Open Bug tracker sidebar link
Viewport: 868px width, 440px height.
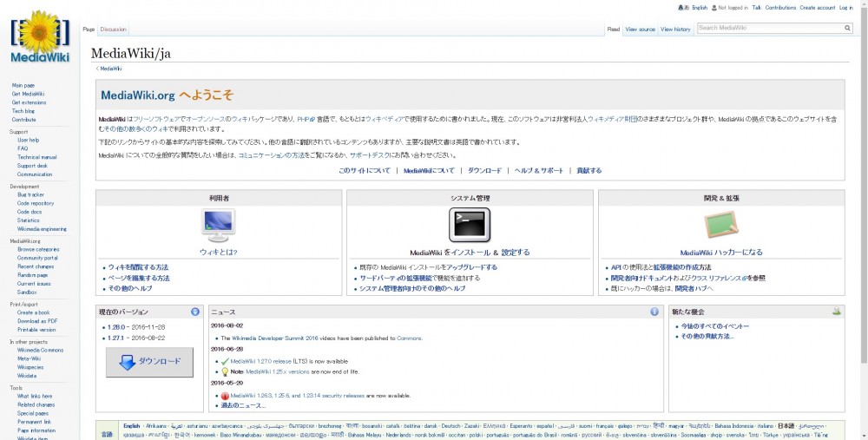point(30,194)
